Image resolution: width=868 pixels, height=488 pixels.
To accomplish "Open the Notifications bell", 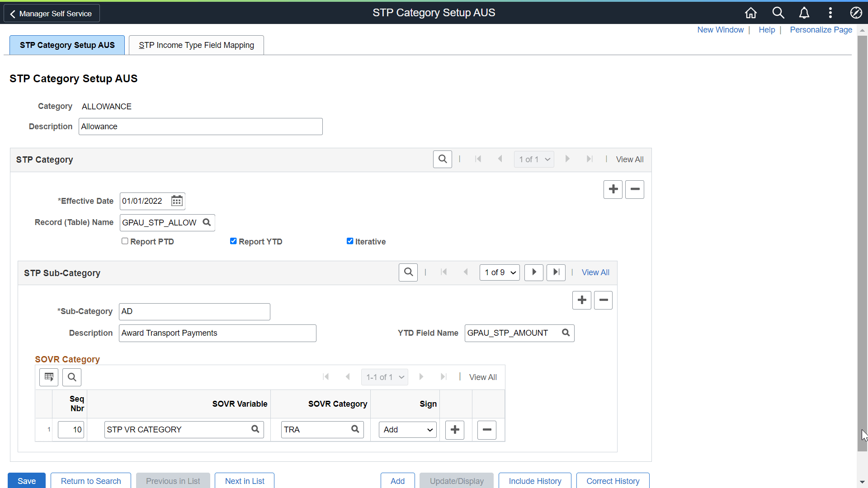I will [804, 13].
